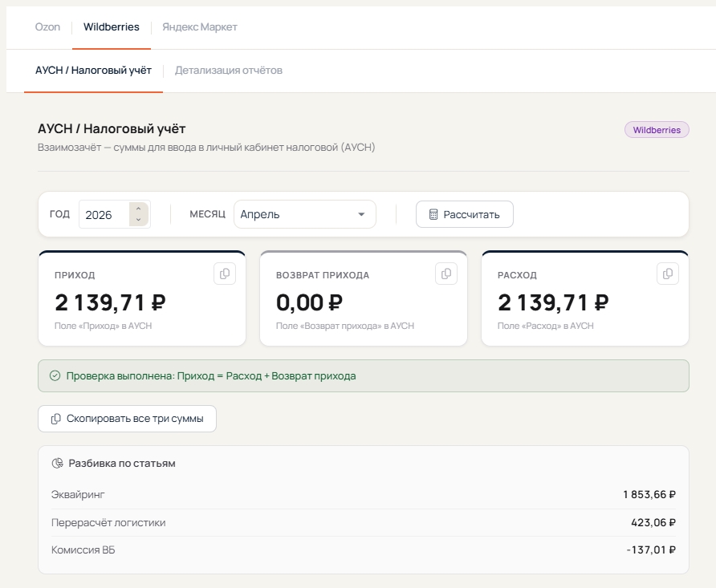
Task: Select the value 423,06 ₽
Action: point(653,523)
